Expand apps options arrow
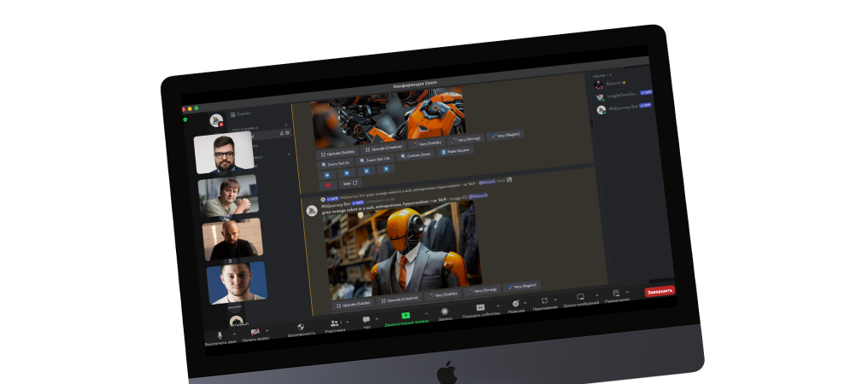The image size is (868, 384). 556,299
